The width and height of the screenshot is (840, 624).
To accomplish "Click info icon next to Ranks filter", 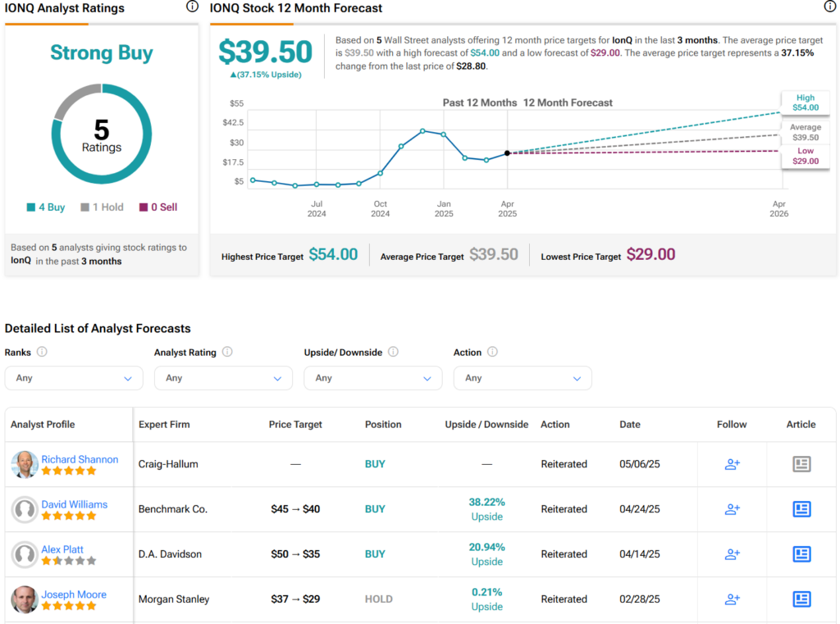I will [42, 352].
